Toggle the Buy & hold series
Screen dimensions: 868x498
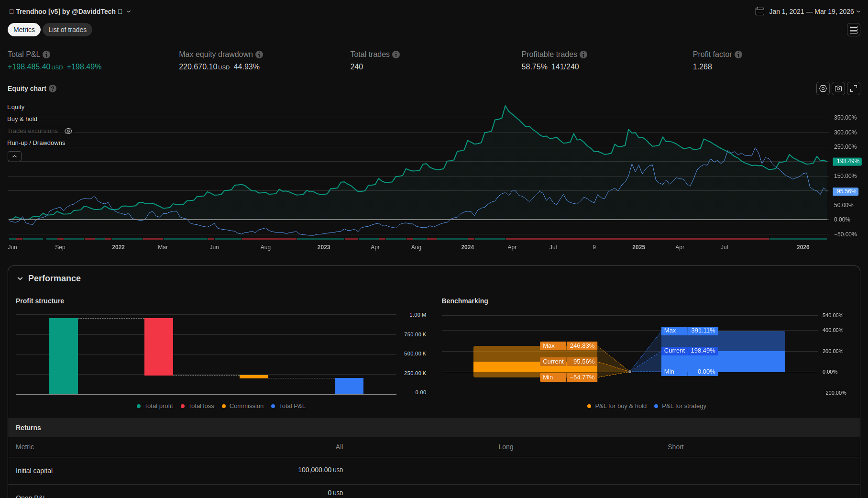[22, 119]
